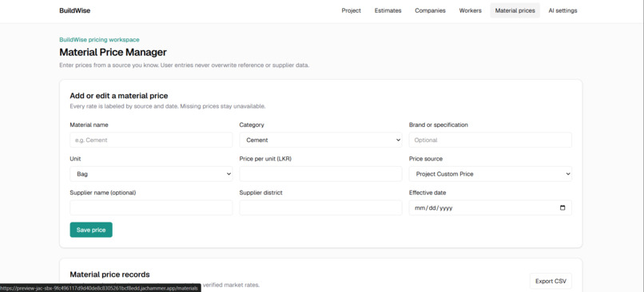Go to the Project nav item
Viewport: 644px width, 292px height.
pos(351,10)
